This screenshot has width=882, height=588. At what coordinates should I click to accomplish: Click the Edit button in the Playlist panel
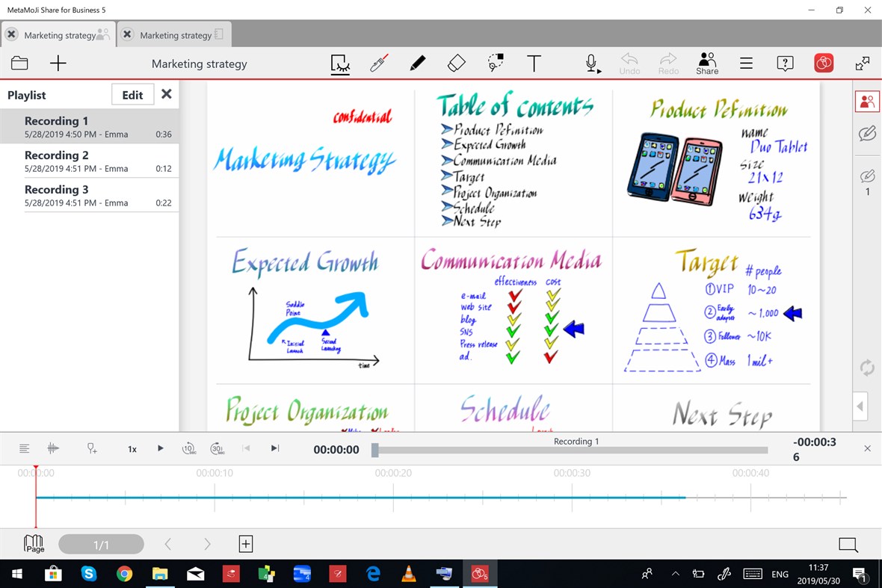(132, 94)
